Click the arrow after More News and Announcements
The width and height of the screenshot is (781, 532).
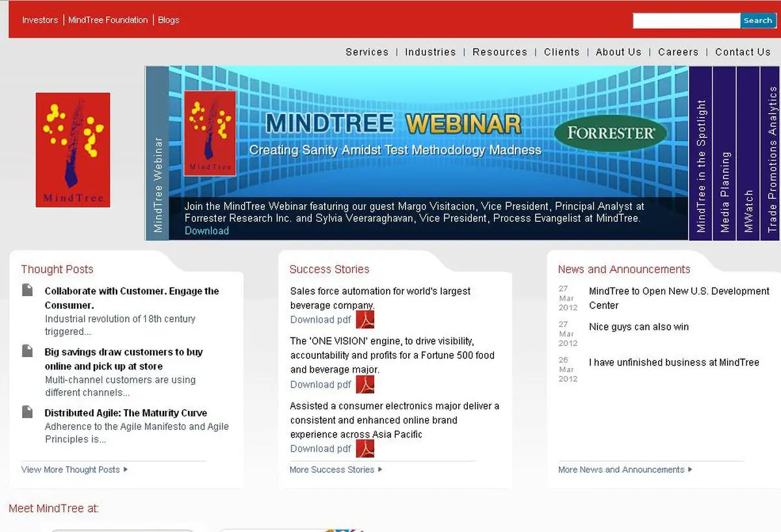[x=690, y=470]
